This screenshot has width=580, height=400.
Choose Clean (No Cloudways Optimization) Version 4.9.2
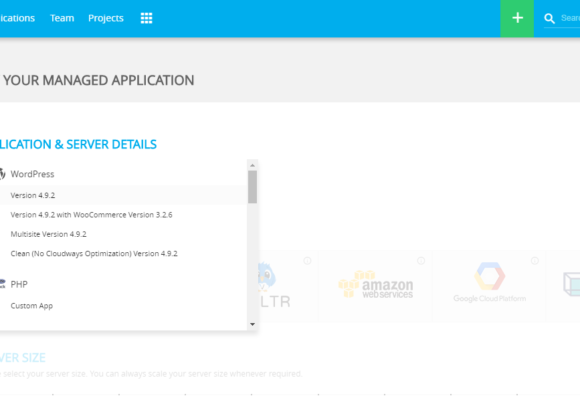coord(124,253)
